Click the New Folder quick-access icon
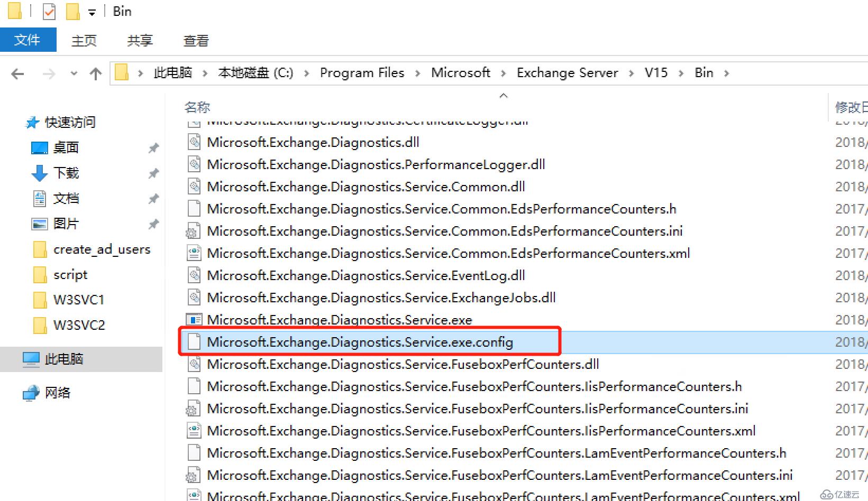Viewport: 868px width, 501px height. (73, 11)
